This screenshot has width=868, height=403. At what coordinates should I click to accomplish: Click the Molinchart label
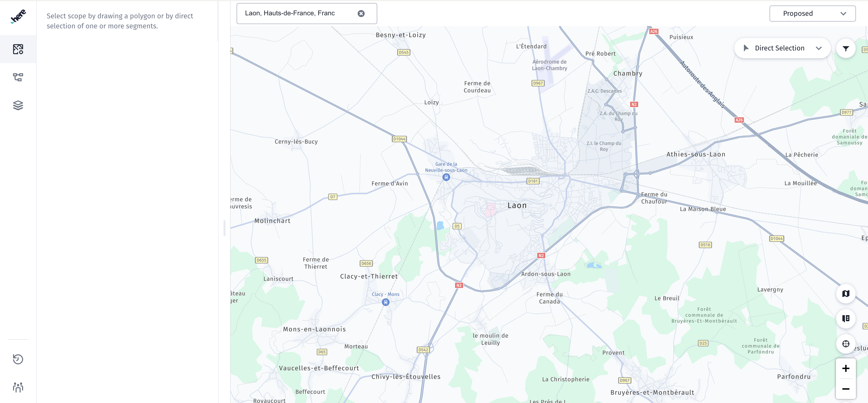coord(272,221)
